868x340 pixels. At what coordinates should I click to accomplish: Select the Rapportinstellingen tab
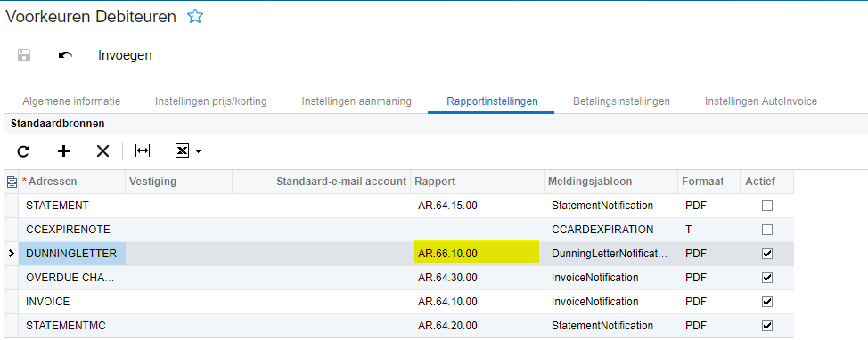(492, 101)
